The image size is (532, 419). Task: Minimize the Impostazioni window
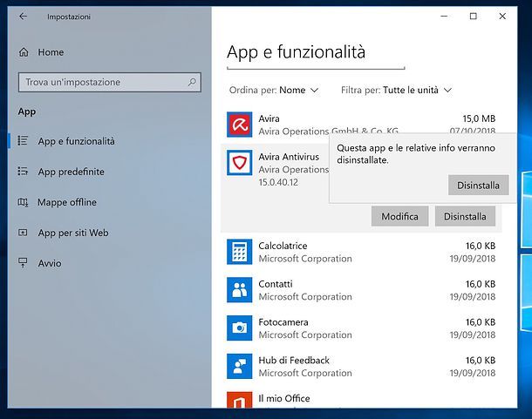coord(444,16)
